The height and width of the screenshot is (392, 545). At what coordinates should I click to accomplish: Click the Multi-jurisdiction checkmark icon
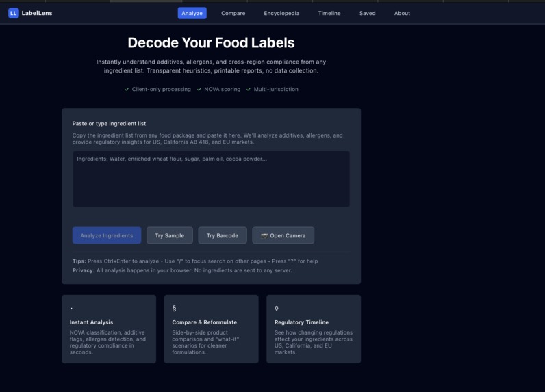[x=249, y=89]
